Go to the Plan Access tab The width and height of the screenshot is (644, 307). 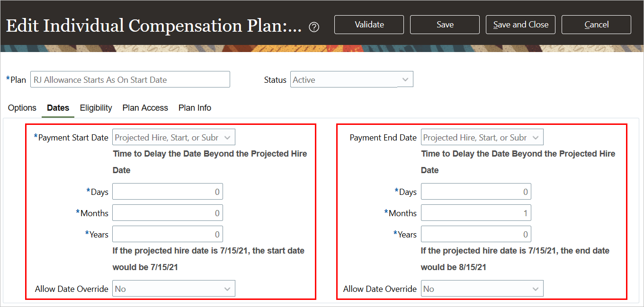pos(145,108)
